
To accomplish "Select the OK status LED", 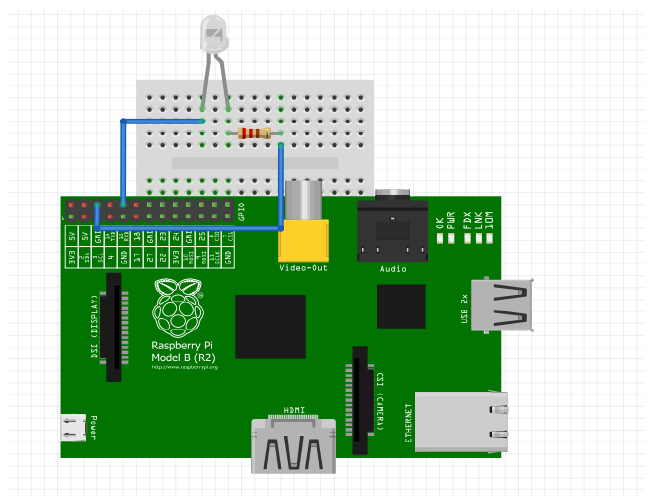I will [x=440, y=238].
